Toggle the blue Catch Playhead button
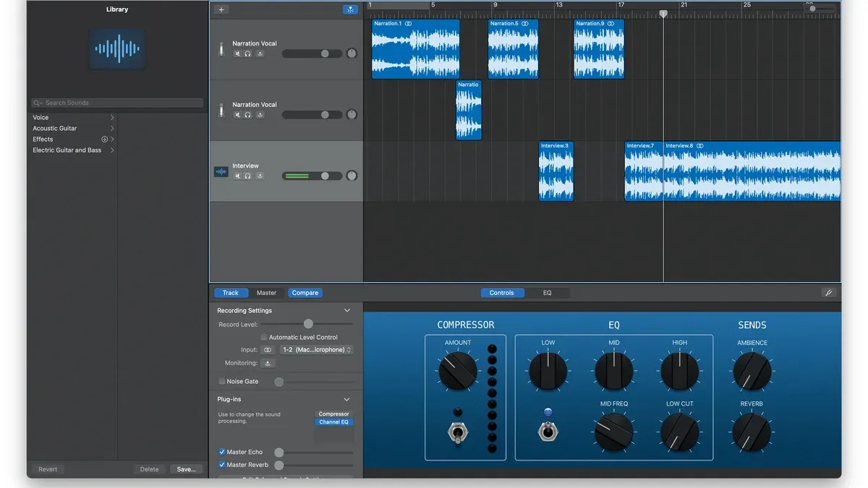 pyautogui.click(x=350, y=9)
